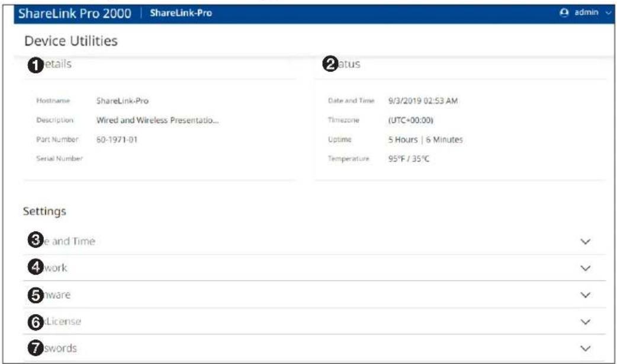This screenshot has width=617, height=364.
Task: Click the Timezone field label
Action: click(x=343, y=120)
